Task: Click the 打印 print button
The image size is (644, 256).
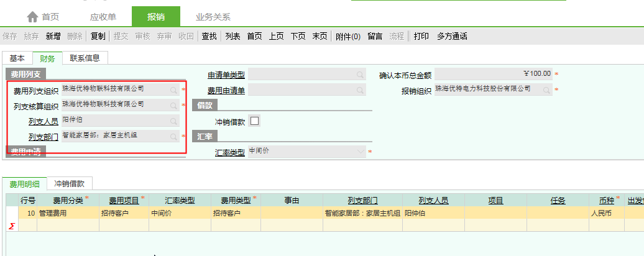Action: point(421,36)
